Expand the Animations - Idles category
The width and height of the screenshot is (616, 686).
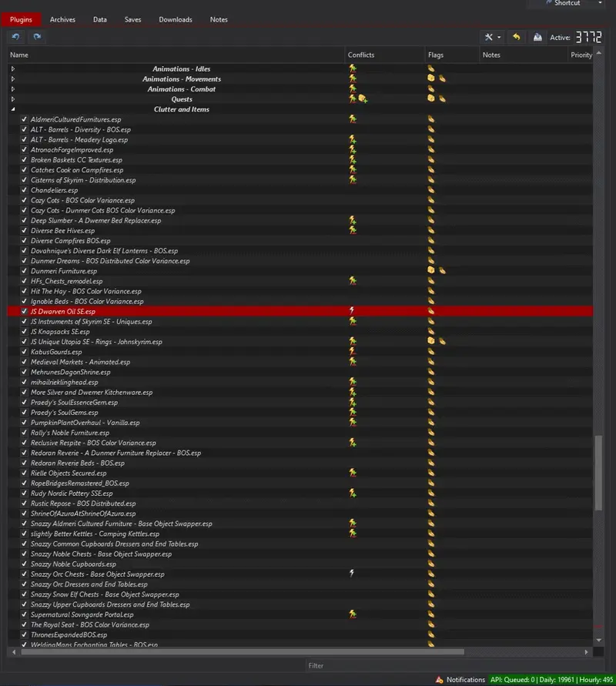(x=12, y=69)
